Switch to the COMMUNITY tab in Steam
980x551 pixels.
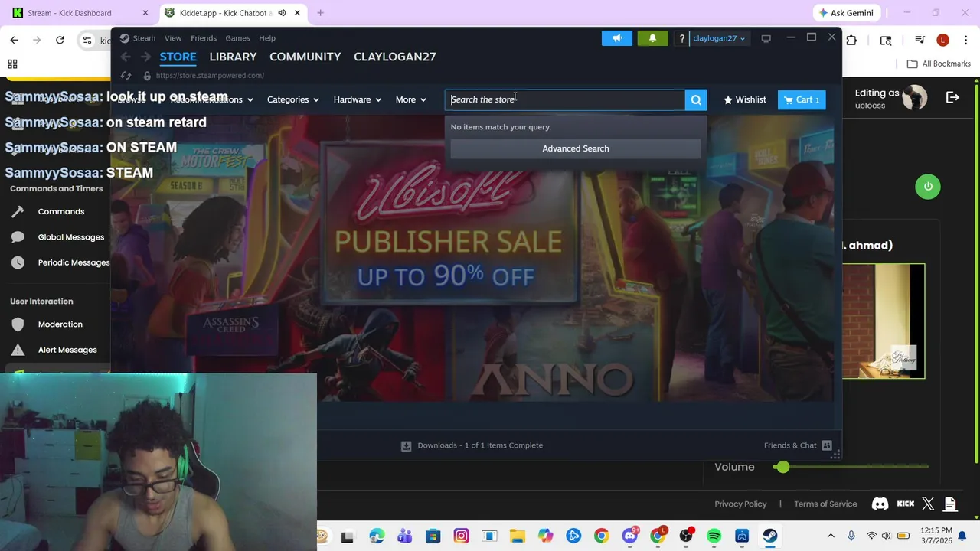click(x=305, y=57)
